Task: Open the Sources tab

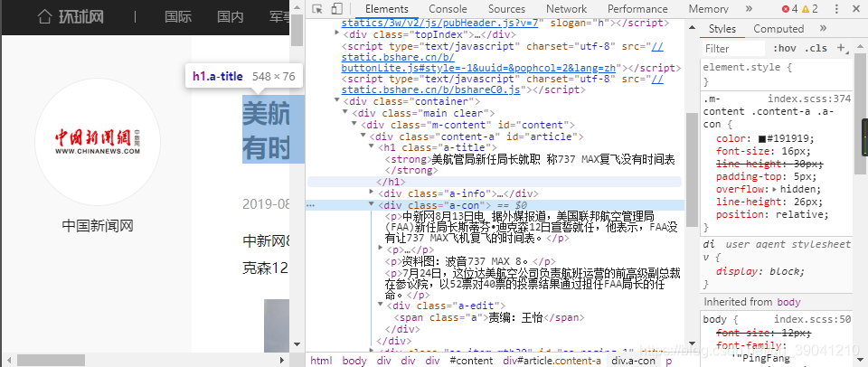Action: tap(506, 9)
